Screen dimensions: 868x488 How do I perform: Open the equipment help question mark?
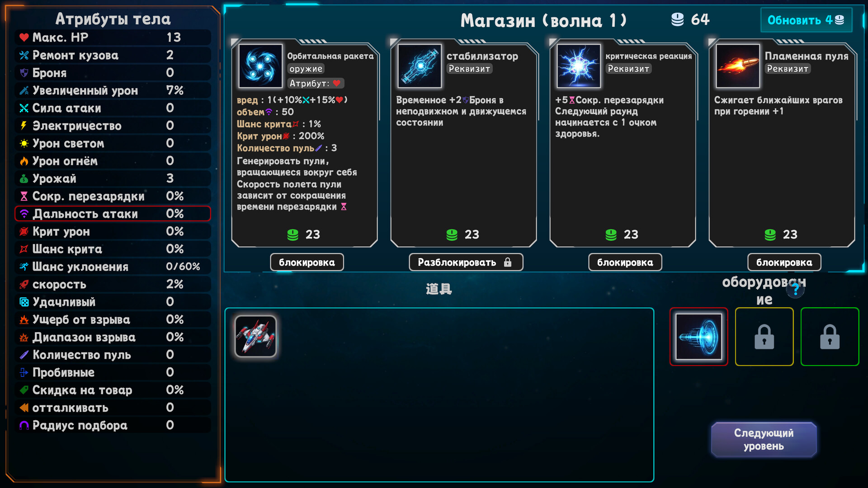click(x=795, y=289)
